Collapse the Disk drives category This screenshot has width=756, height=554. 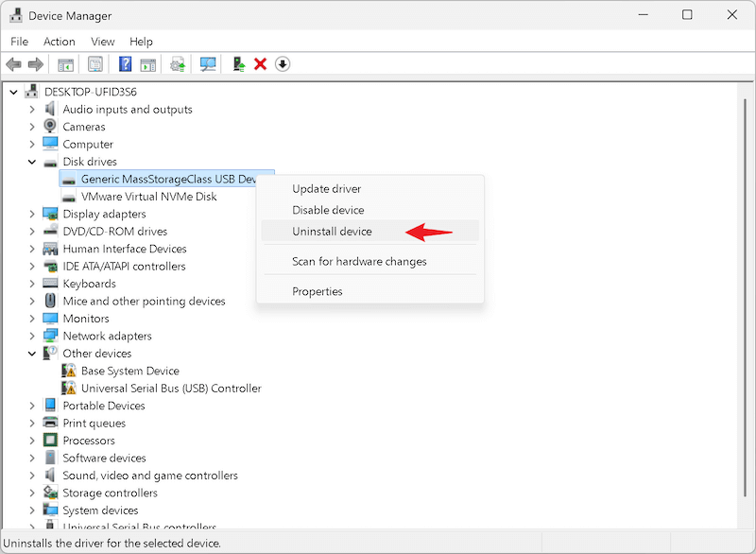[x=31, y=161]
